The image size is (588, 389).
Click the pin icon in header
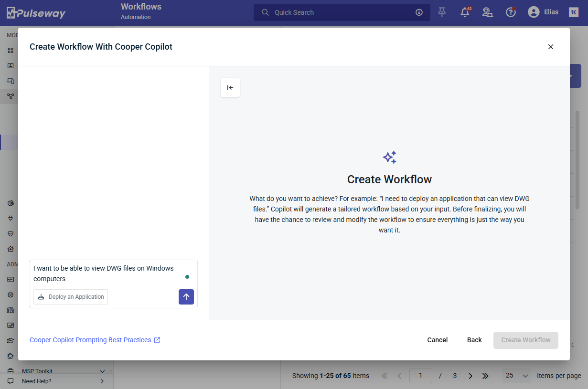click(442, 12)
